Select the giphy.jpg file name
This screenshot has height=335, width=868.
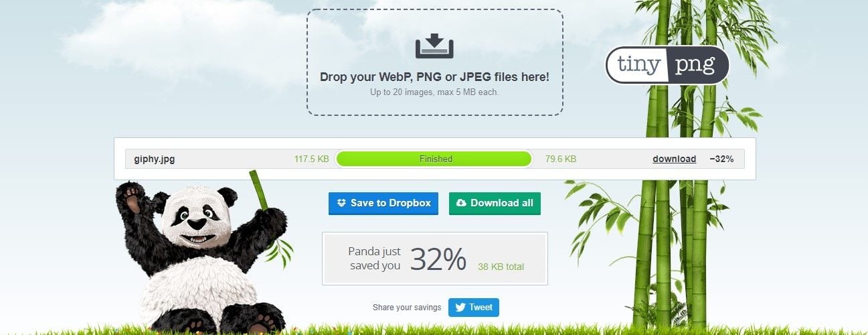click(155, 159)
